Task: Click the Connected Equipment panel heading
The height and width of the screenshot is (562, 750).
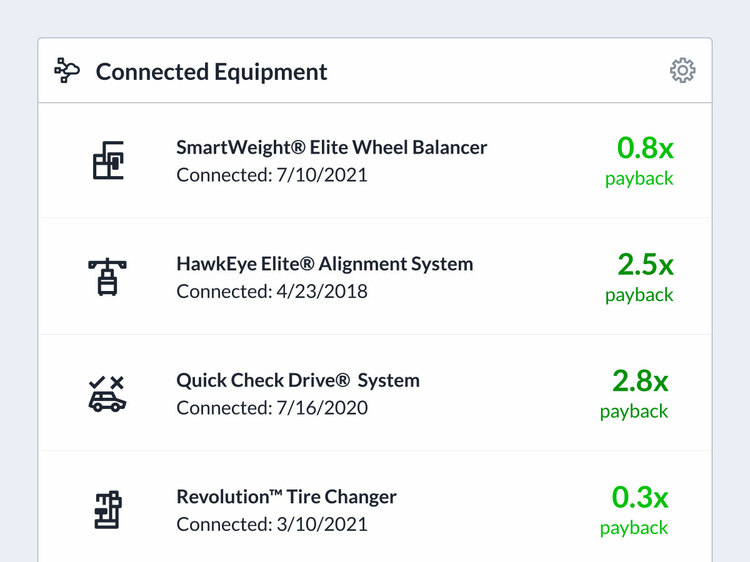Action: point(211,72)
